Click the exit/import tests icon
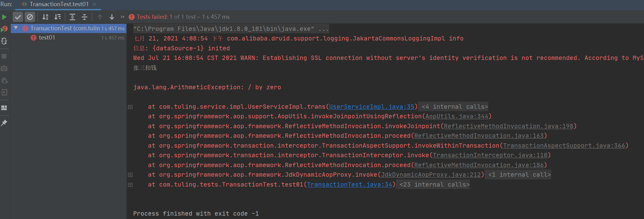 4,92
